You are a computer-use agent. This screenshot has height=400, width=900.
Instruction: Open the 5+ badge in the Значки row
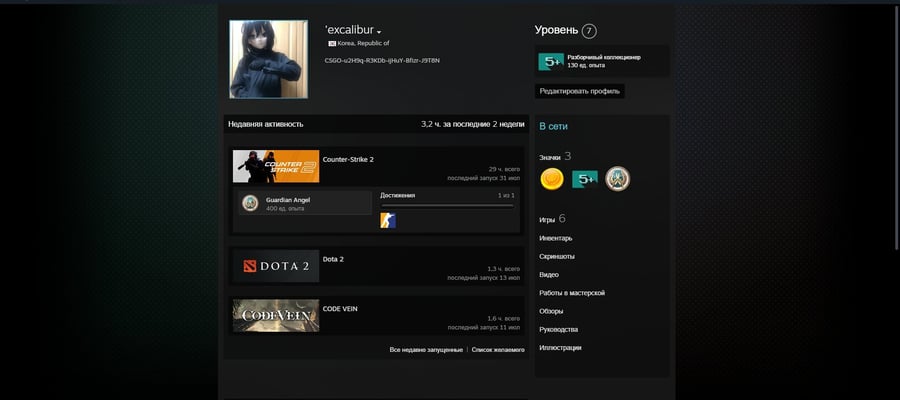point(585,179)
